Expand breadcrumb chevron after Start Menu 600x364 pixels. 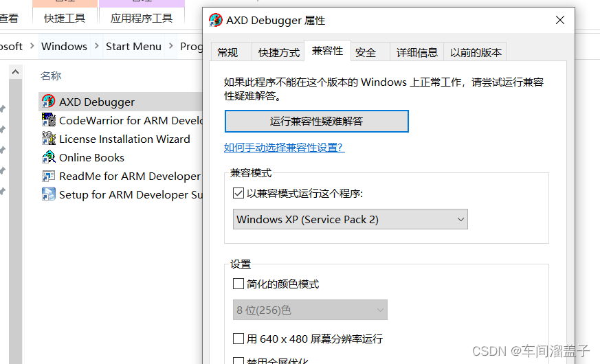pos(170,46)
